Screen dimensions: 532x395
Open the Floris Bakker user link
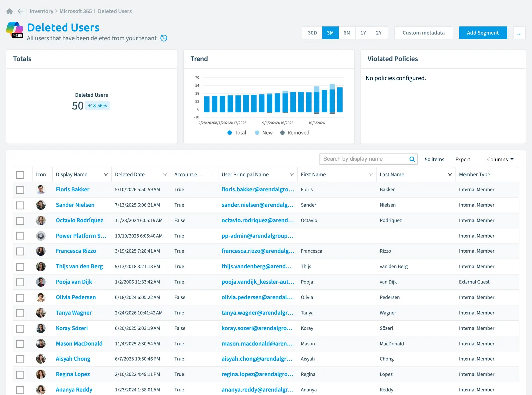click(72, 189)
